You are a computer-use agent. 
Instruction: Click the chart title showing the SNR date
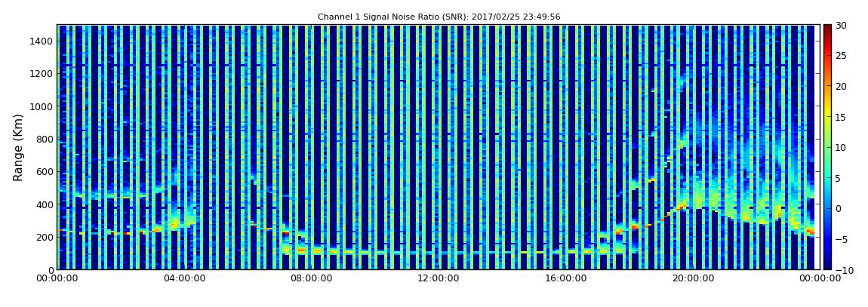coord(439,17)
